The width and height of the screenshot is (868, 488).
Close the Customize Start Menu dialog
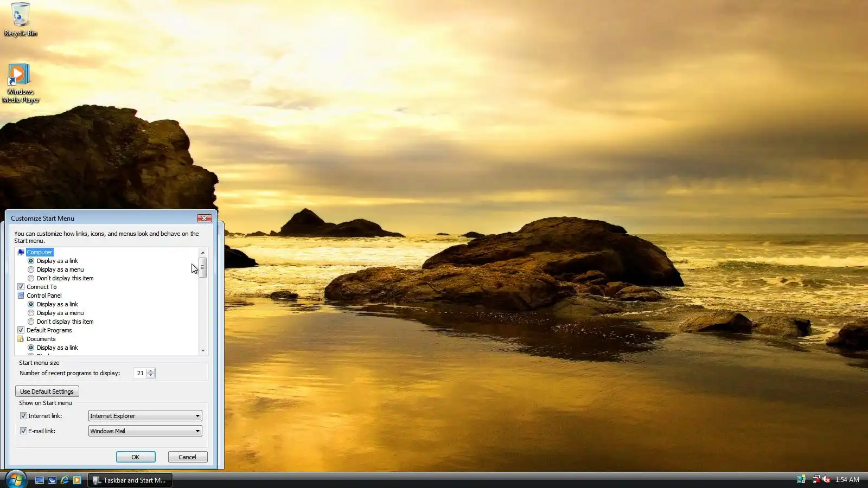[205, 218]
